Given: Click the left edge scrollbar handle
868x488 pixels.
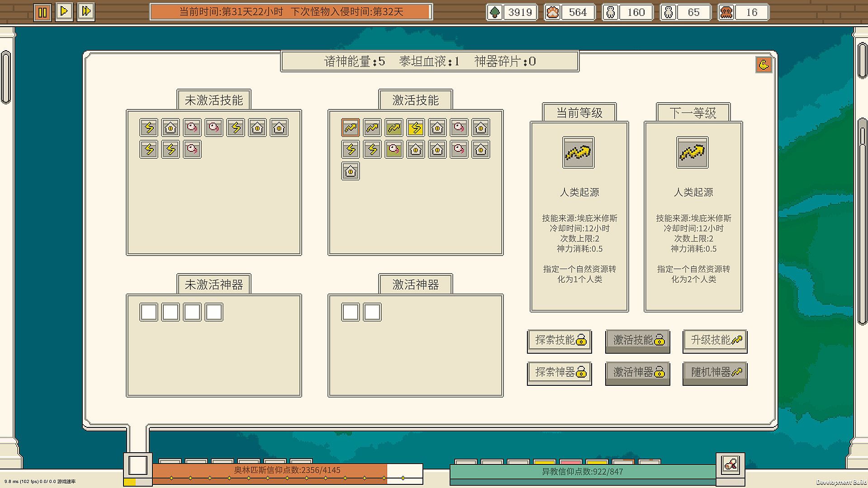Looking at the screenshot, I should [6, 77].
